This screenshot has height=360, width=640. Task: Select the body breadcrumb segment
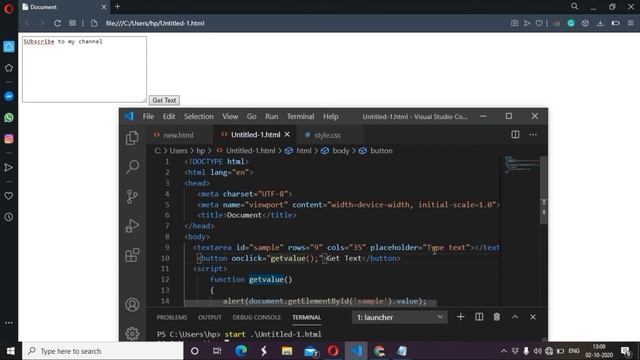340,151
